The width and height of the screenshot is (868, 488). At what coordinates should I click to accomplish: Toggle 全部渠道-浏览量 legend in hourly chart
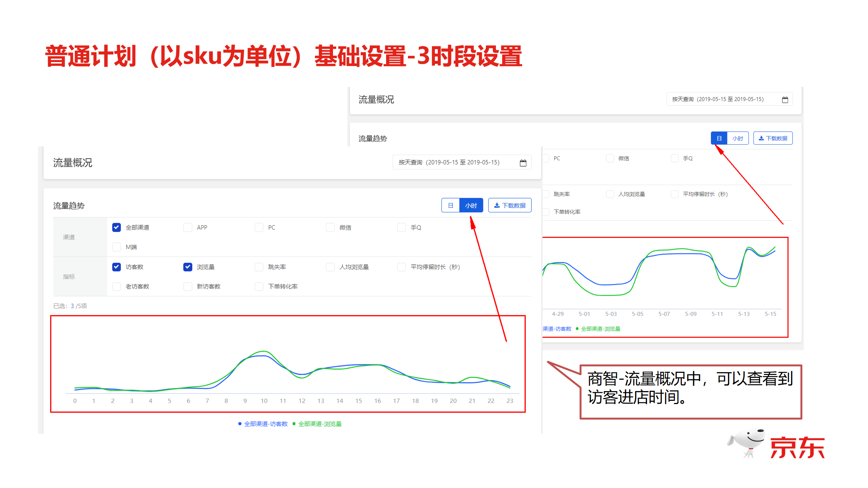(317, 424)
